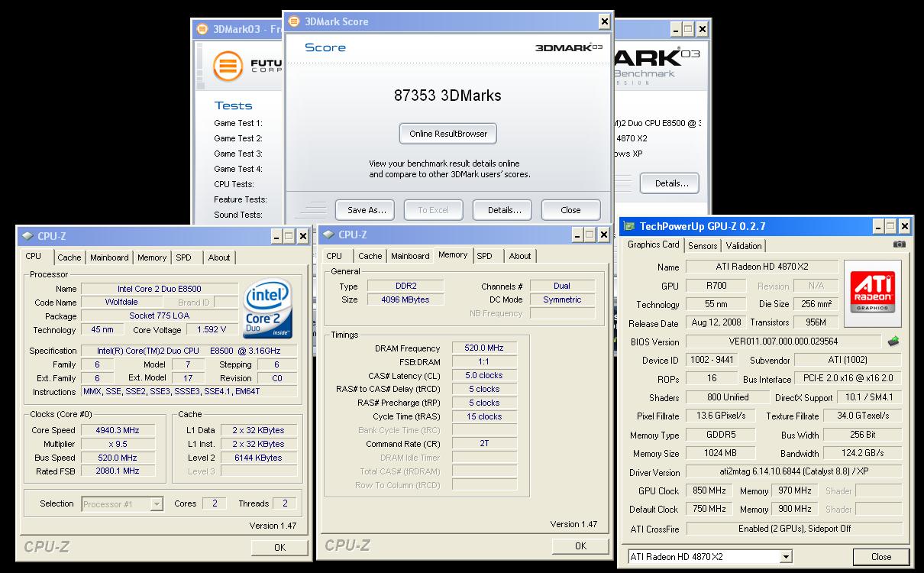Click the BIOS Version field in GPU-Z

click(783, 342)
